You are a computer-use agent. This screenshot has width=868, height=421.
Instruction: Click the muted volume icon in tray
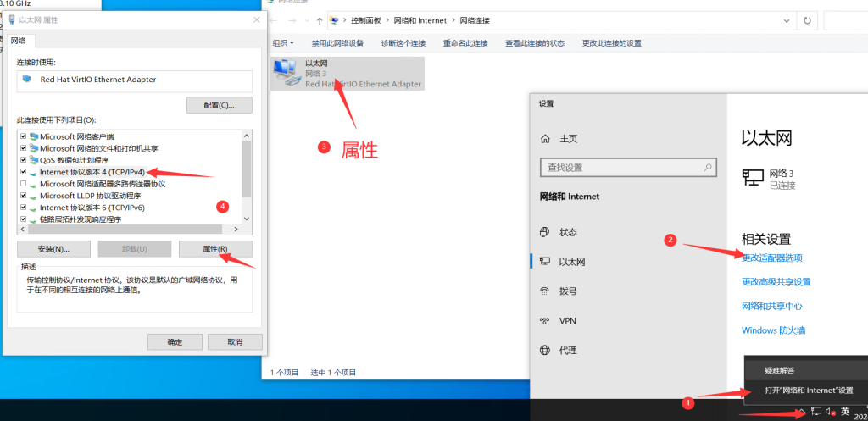pos(830,411)
